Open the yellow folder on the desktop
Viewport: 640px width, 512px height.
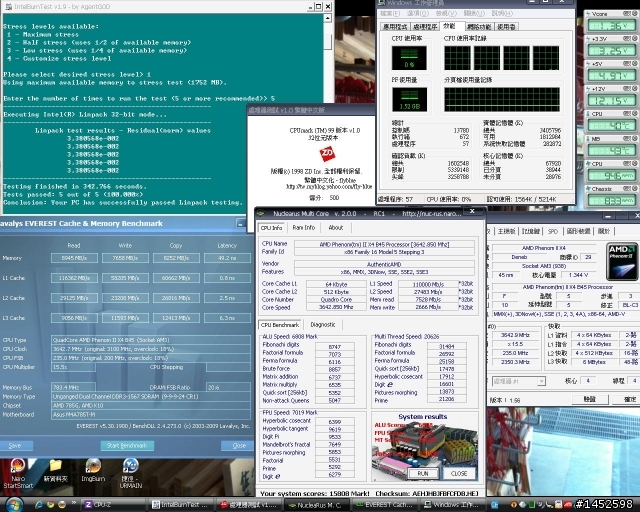pos(55,470)
